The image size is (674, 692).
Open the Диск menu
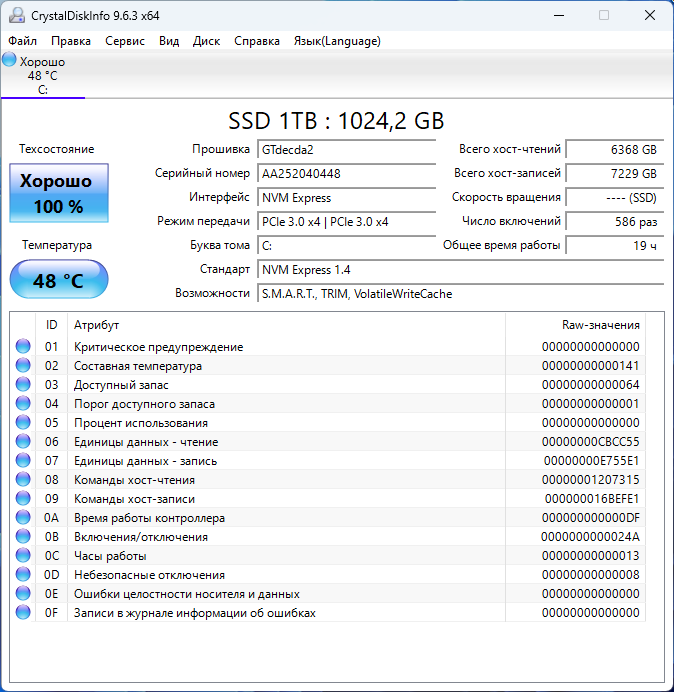click(x=206, y=41)
